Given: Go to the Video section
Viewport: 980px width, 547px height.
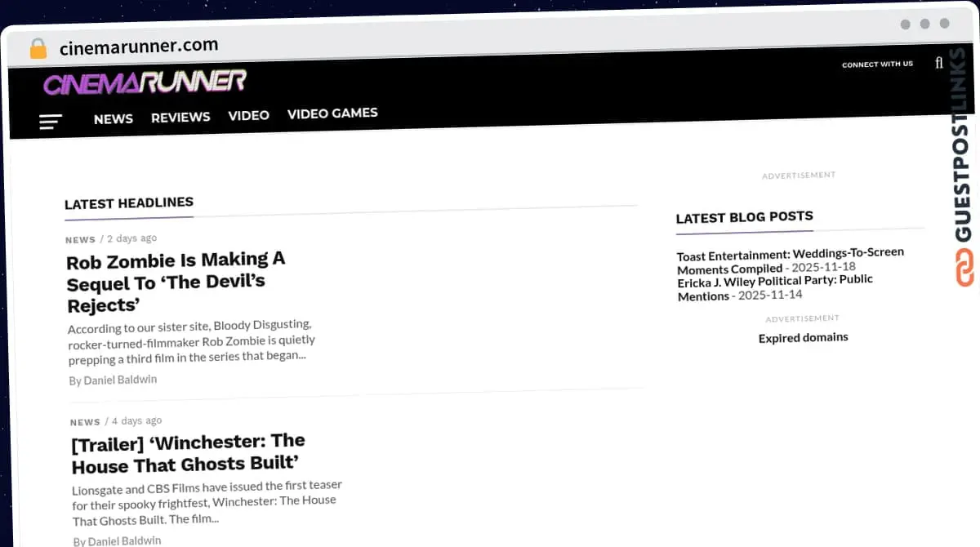Looking at the screenshot, I should tap(248, 115).
